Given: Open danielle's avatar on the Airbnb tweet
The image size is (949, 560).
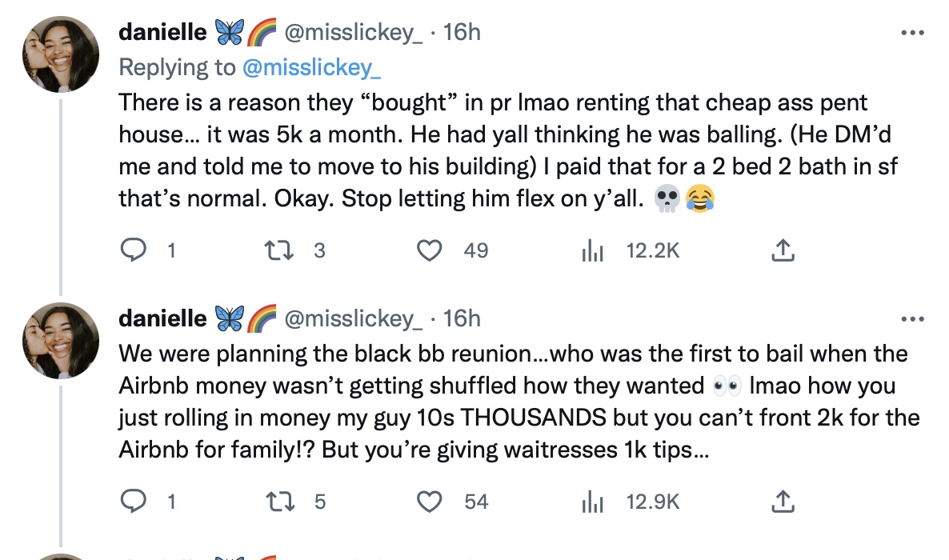Looking at the screenshot, I should click(x=61, y=340).
